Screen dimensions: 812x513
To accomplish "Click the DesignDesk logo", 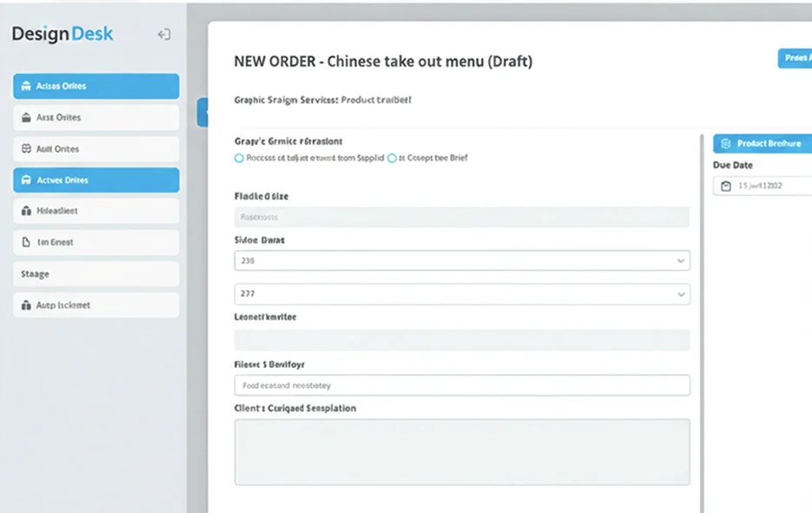I will pos(63,34).
